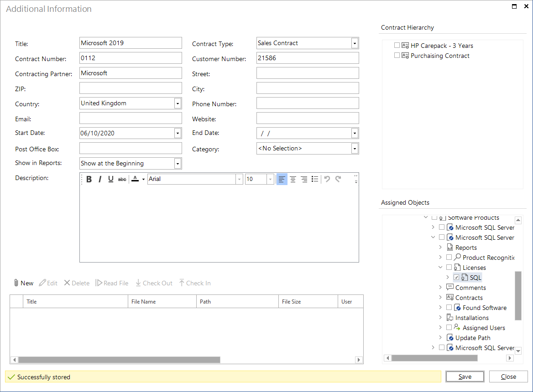Expand the Reports tree node
The width and height of the screenshot is (533, 392).
tap(440, 247)
